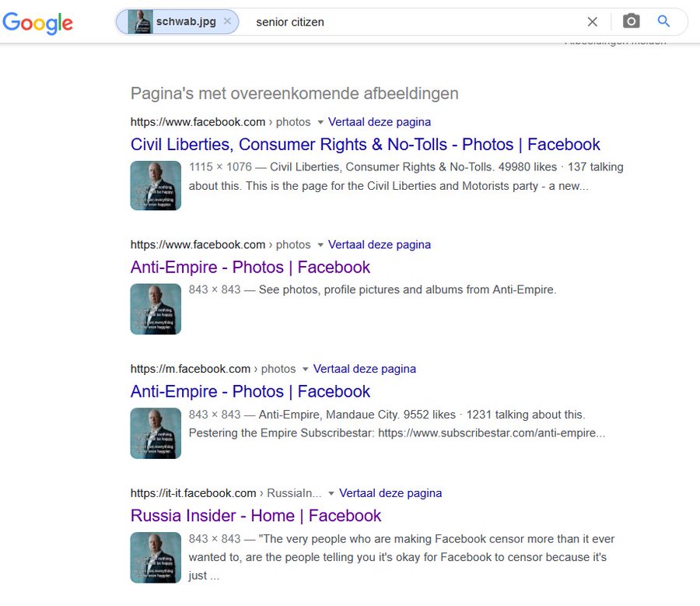The width and height of the screenshot is (700, 606).
Task: Open the schwab.jpg chip thumbnail
Action: (x=140, y=22)
